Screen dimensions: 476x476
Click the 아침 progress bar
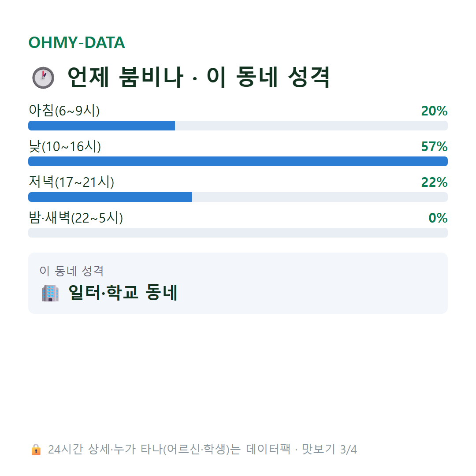click(238, 126)
